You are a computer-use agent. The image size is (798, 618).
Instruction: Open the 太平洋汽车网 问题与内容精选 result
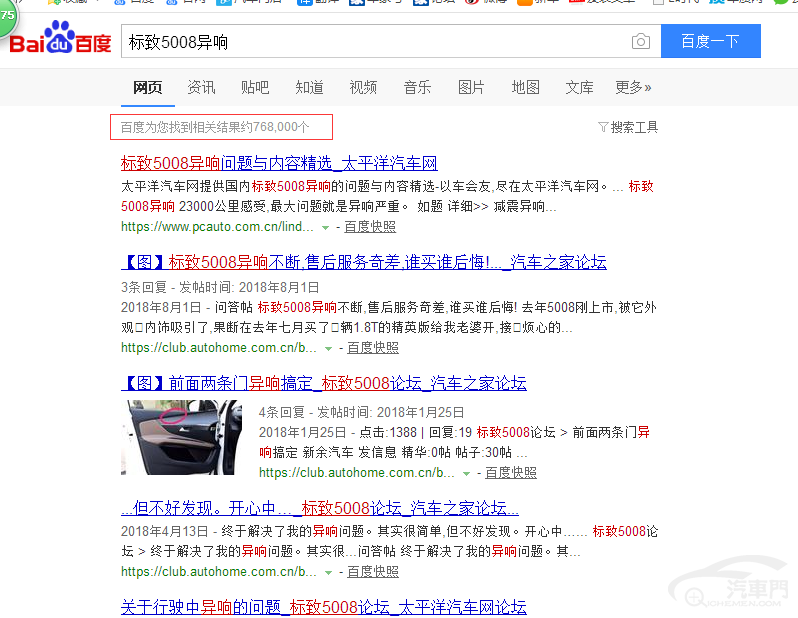point(279,163)
